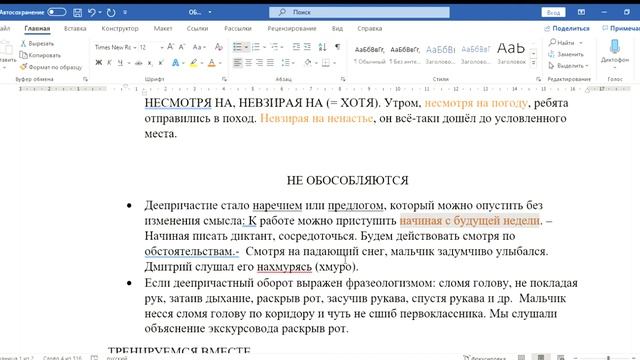Viewport: 640px width, 360px height.
Task: Apply numbered list
Action: [x=256, y=47]
